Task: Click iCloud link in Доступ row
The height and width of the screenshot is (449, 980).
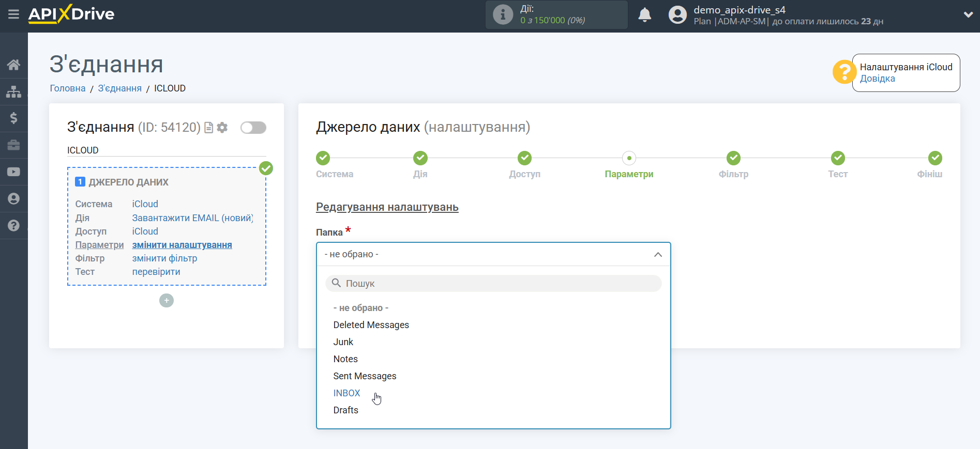Action: (145, 231)
